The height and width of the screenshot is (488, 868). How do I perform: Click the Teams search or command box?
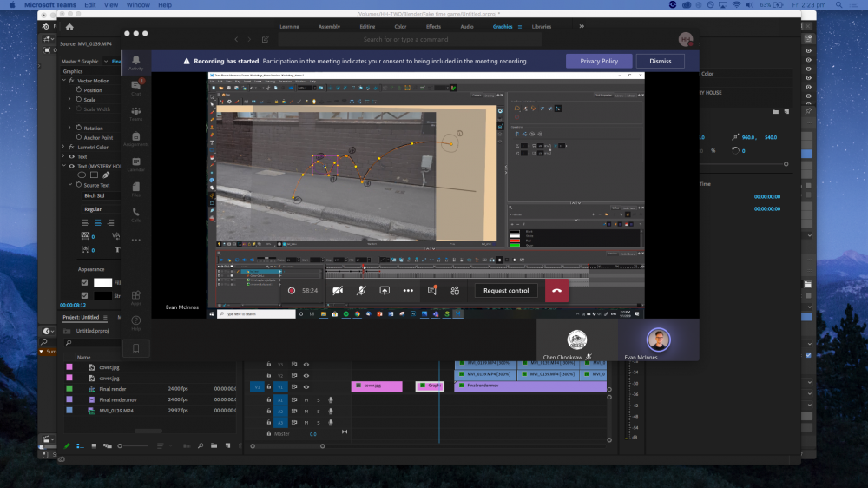[410, 39]
